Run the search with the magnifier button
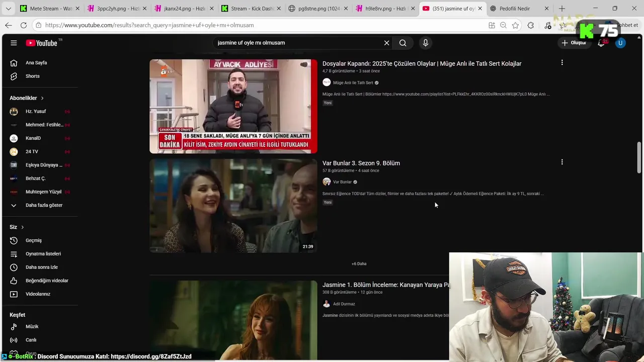This screenshot has height=362, width=644. (x=403, y=43)
